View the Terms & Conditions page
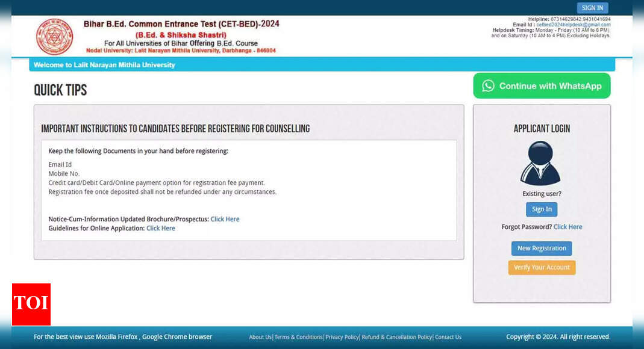Viewport: 644px width, 349px height. point(298,337)
